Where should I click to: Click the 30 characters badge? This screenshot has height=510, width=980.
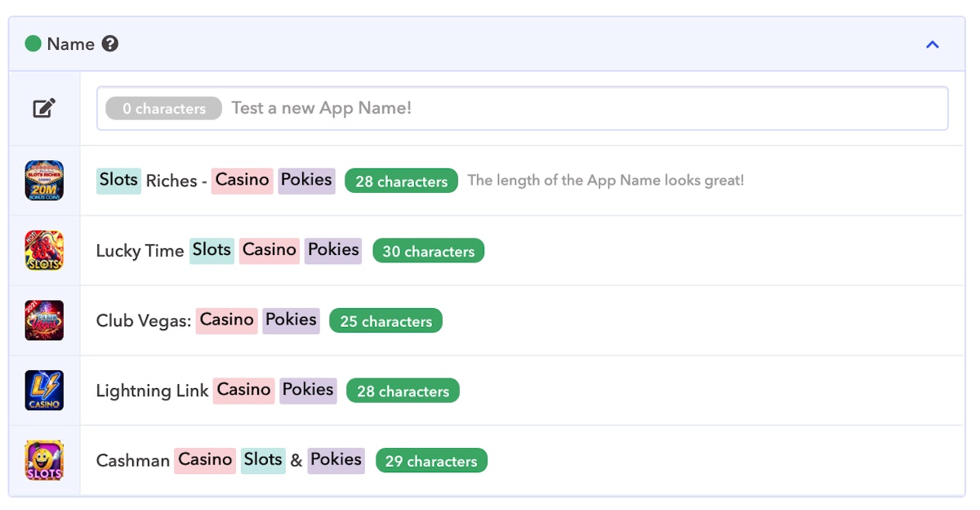(x=428, y=251)
